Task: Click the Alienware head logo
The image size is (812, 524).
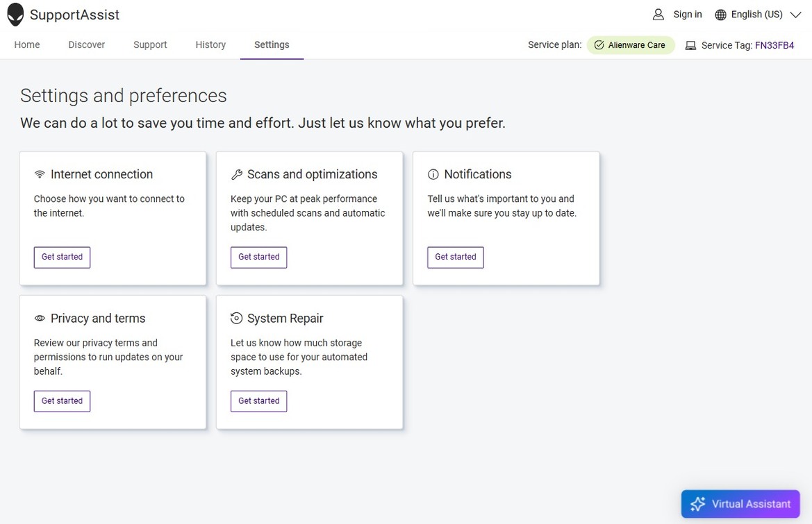Action: tap(15, 15)
